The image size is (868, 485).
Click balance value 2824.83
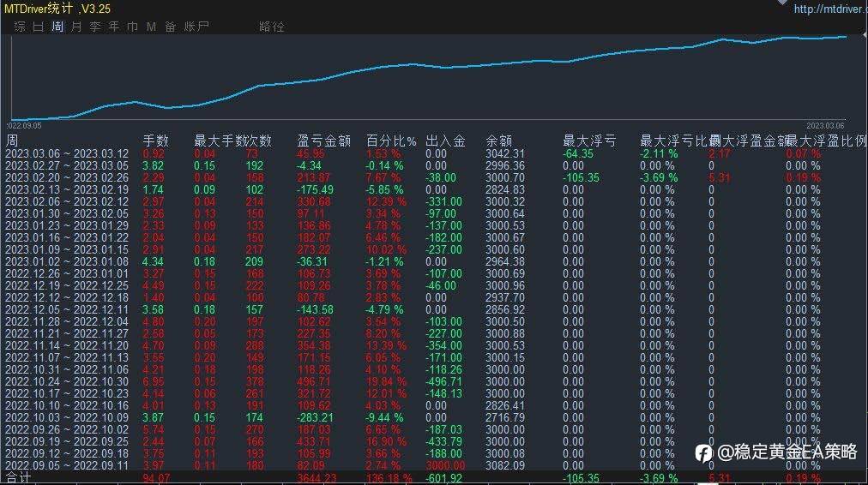505,189
